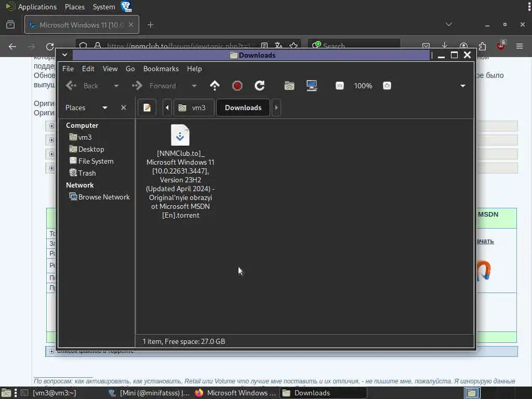532x399 pixels.
Task: Launch browser icon in top panel
Action: [x=126, y=6]
